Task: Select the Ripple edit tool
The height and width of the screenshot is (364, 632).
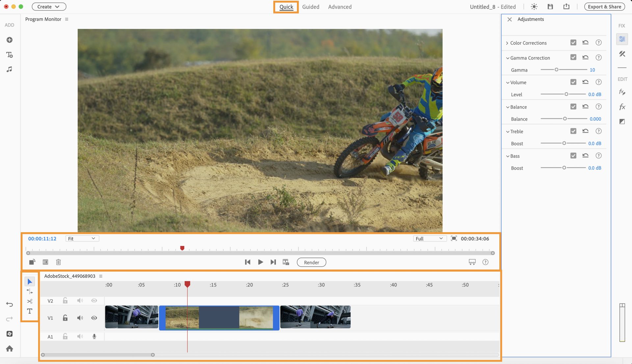Action: [30, 291]
